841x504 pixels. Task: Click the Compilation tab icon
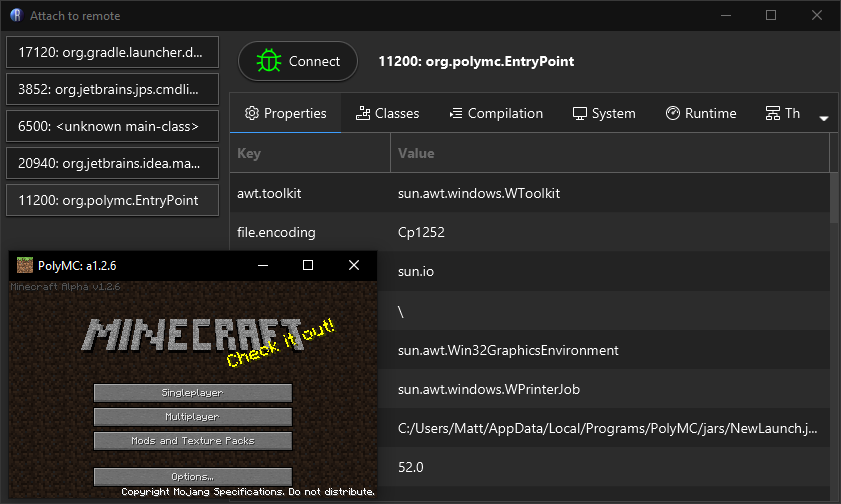456,113
